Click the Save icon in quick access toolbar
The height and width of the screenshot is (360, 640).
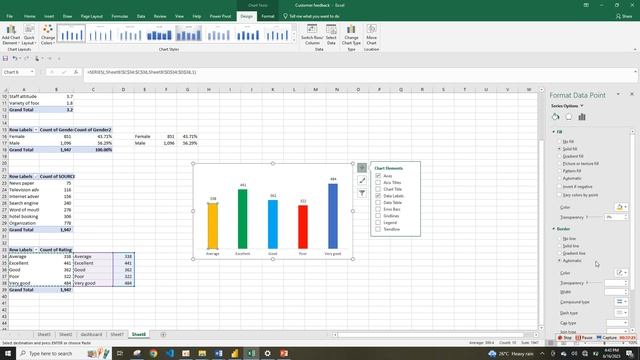5,58
